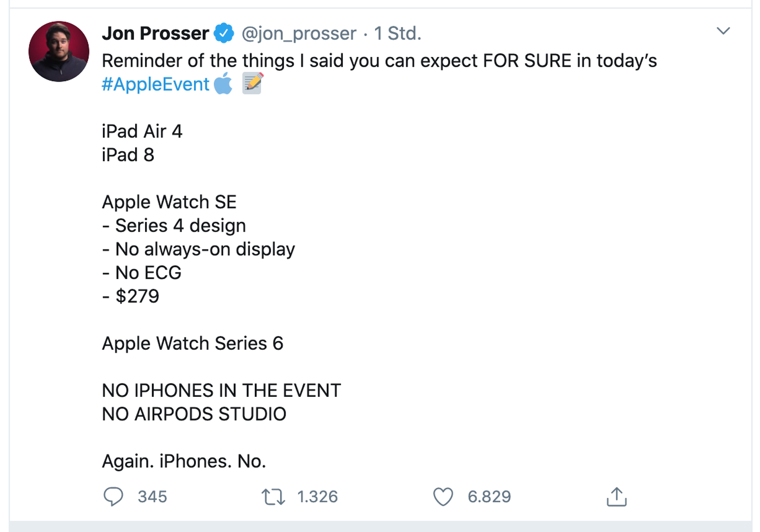
Task: Click the @jon_prosser handle
Action: [x=299, y=33]
